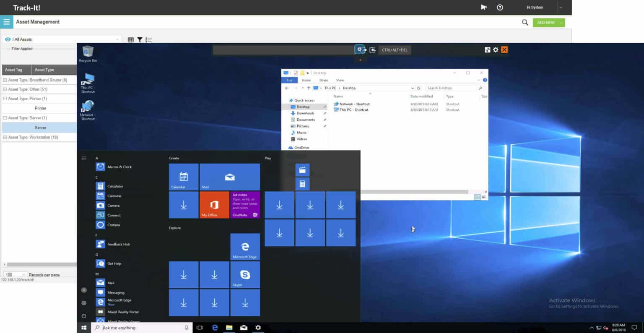
Task: Click the green ADD NEW button
Action: (545, 23)
